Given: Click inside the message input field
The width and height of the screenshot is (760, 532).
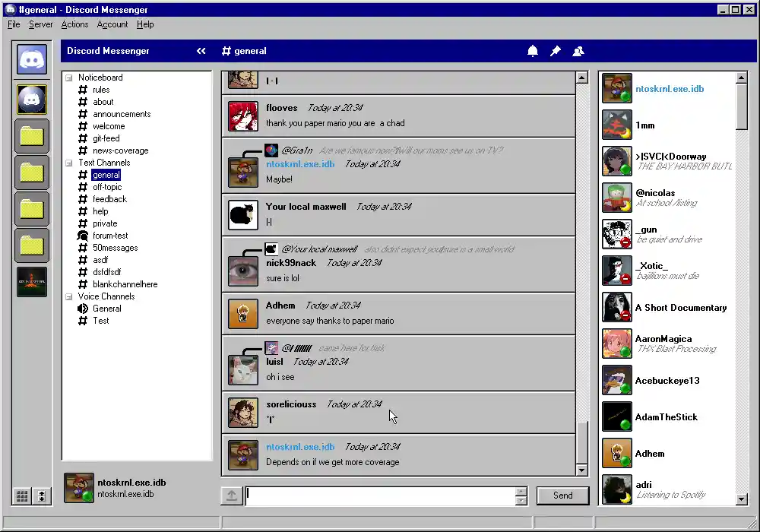Looking at the screenshot, I should click(x=380, y=495).
